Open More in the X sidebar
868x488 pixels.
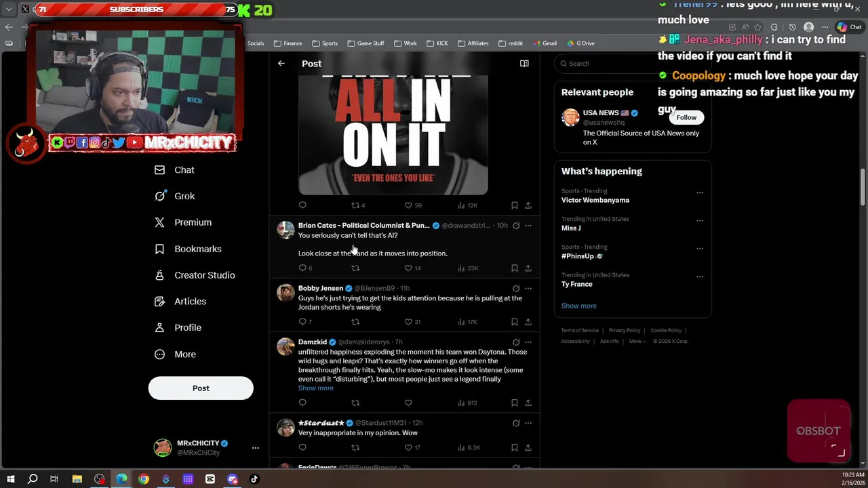pos(175,354)
